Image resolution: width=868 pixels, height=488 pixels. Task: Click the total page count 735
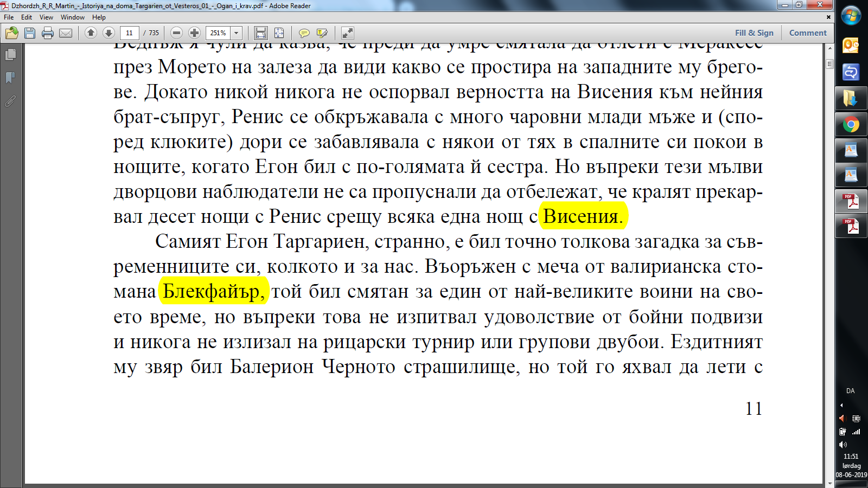154,33
